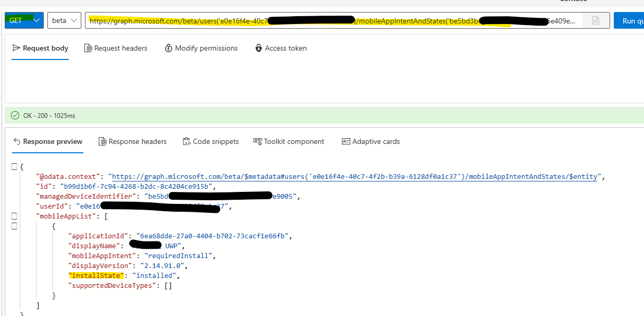Open the GET method dropdown
The height and width of the screenshot is (316, 644).
pyautogui.click(x=24, y=20)
